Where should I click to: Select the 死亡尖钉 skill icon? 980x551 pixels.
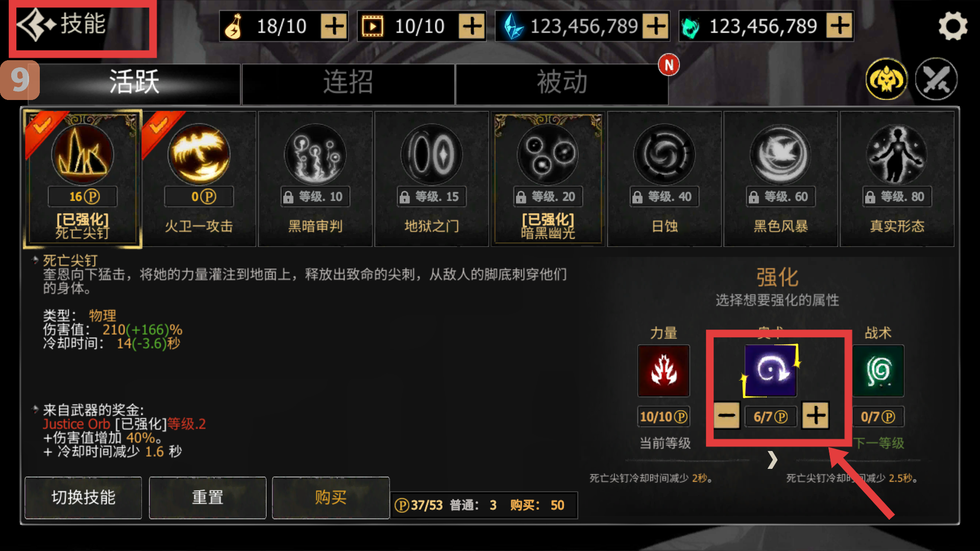(x=82, y=155)
